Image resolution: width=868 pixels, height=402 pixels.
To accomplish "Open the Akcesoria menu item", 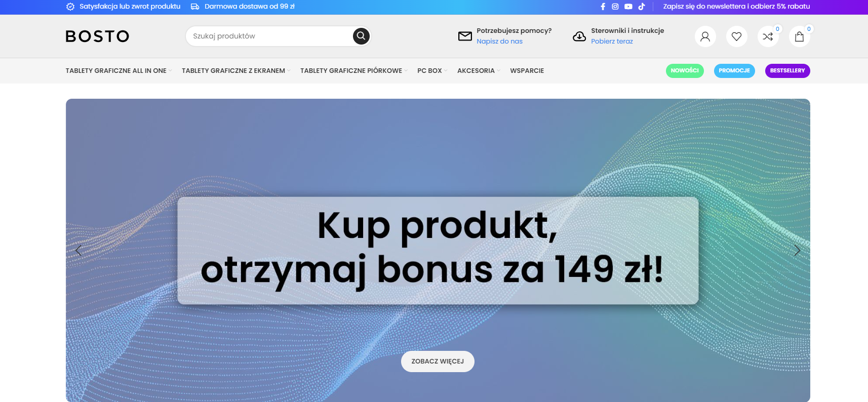I will tap(479, 71).
